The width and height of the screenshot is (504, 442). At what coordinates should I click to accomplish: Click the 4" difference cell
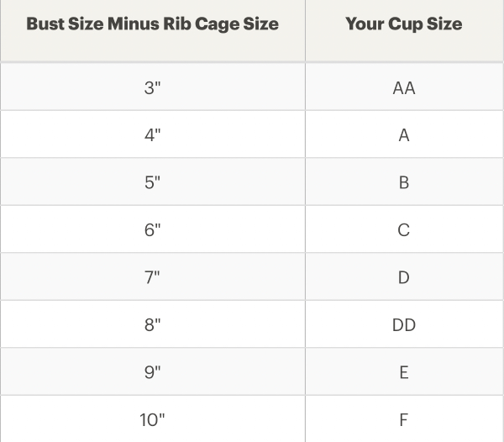click(152, 134)
